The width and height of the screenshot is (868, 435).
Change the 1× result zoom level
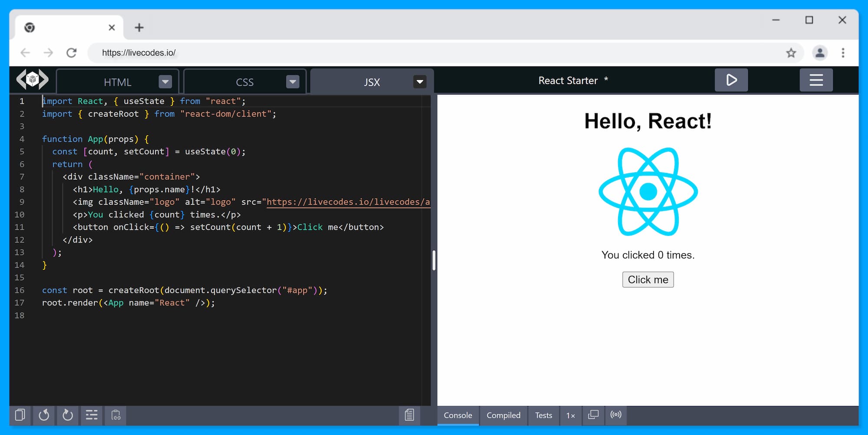point(571,415)
